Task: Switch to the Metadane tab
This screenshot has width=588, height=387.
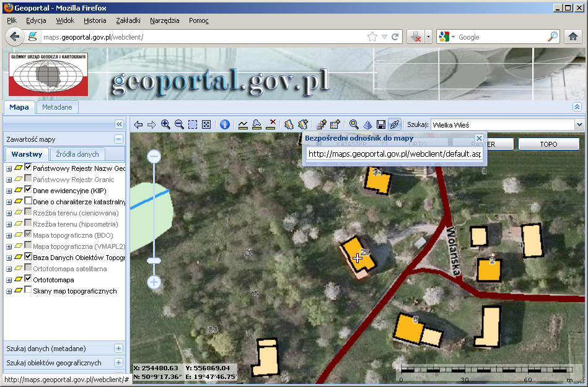Action: tap(57, 107)
